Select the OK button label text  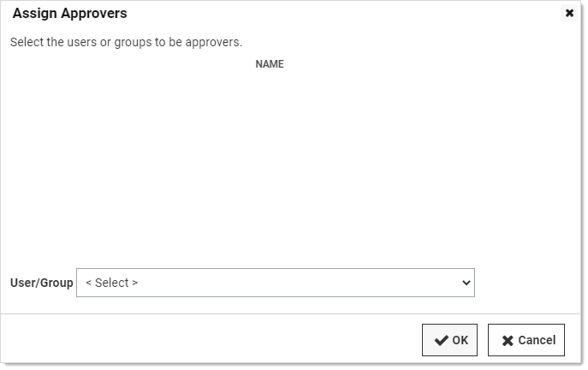460,340
